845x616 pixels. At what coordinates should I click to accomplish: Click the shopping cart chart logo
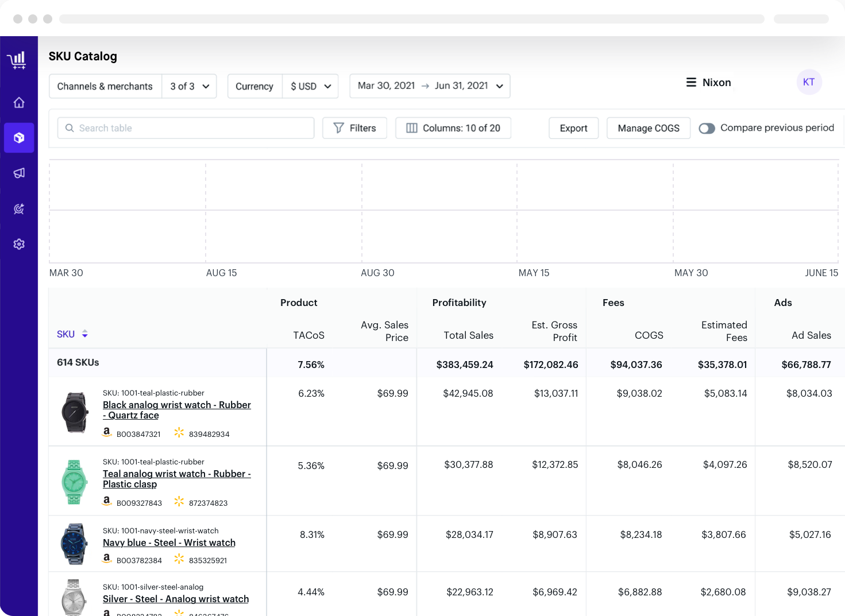click(x=17, y=60)
